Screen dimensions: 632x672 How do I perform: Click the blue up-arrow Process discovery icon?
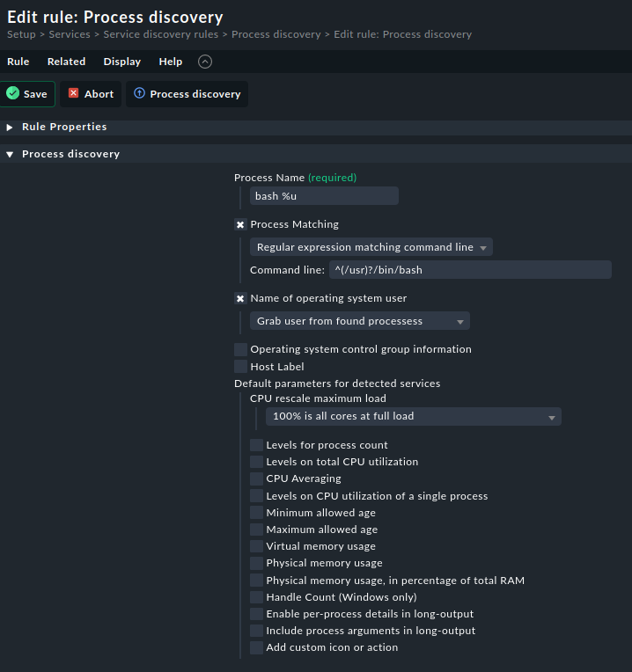[139, 93]
